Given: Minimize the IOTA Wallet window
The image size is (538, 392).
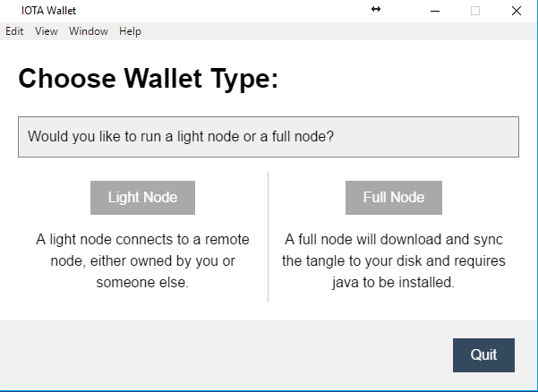Looking at the screenshot, I should pyautogui.click(x=435, y=11).
